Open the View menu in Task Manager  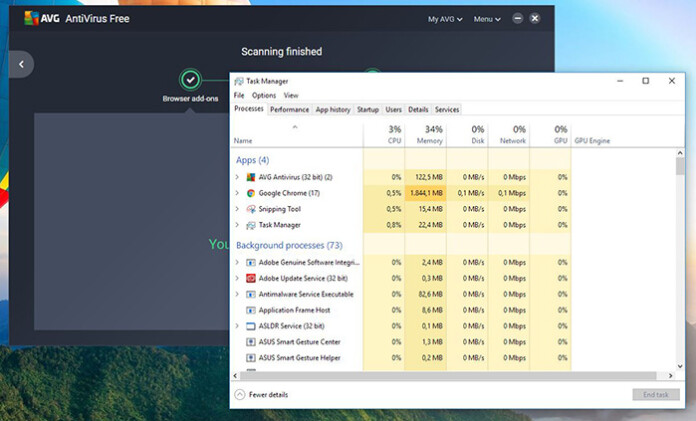[291, 95]
